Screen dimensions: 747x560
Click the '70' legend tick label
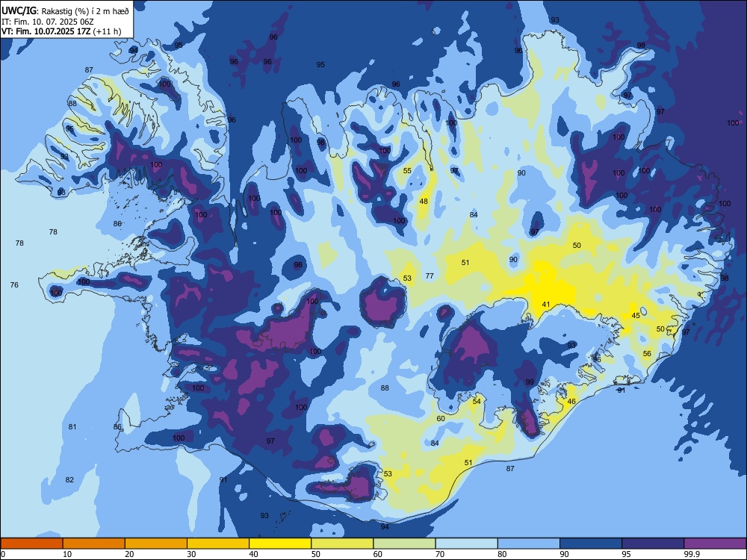440,554
